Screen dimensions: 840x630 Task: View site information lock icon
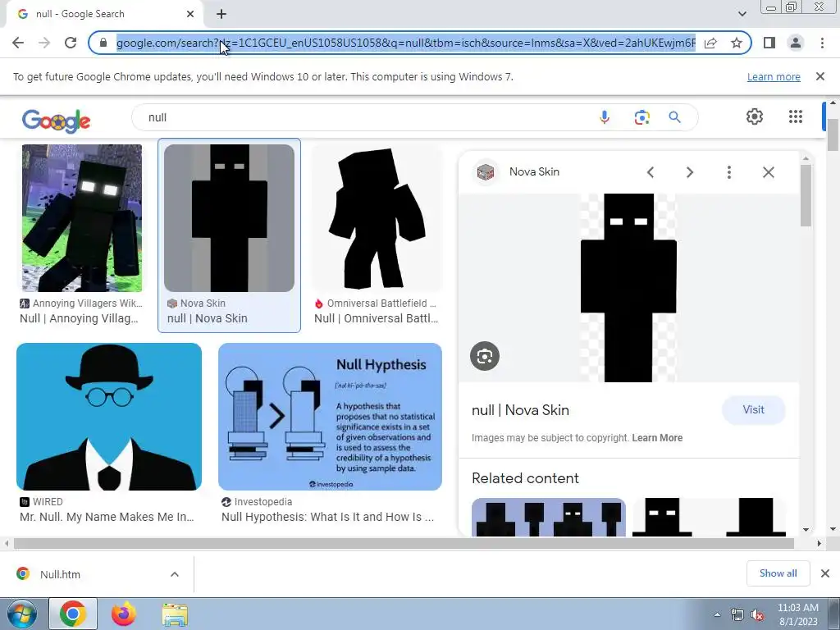coord(103,43)
